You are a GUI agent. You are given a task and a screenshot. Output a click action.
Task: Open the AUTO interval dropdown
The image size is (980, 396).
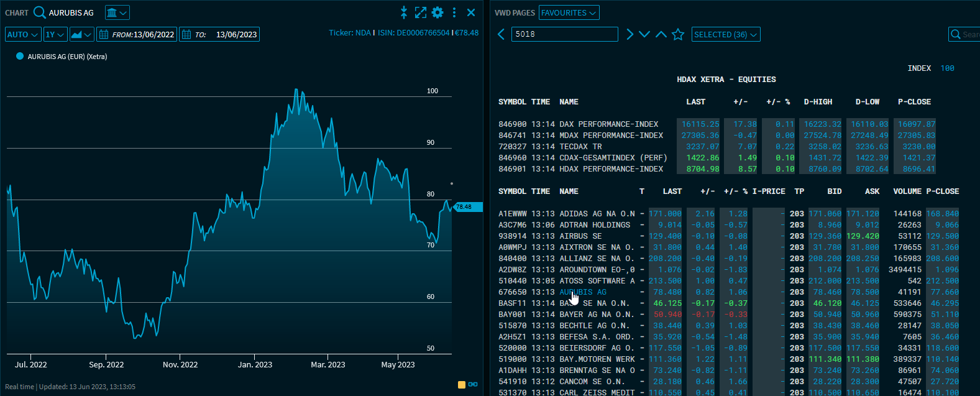pyautogui.click(x=23, y=35)
